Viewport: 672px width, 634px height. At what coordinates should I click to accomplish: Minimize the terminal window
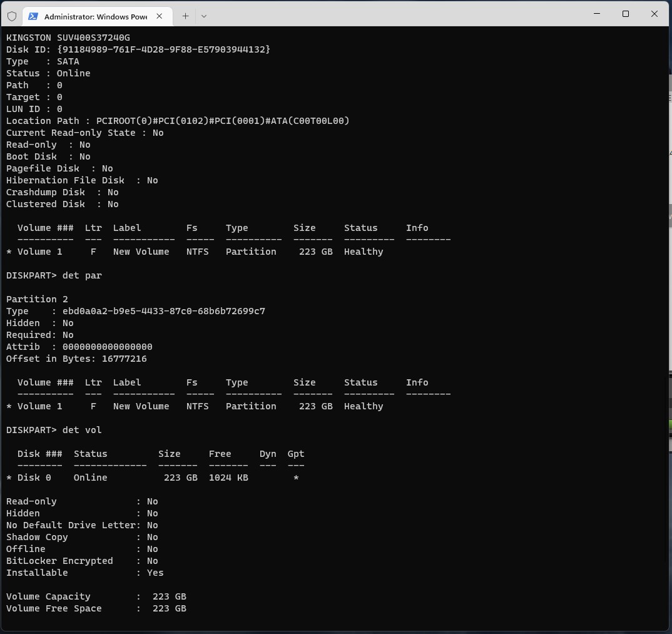coord(596,14)
